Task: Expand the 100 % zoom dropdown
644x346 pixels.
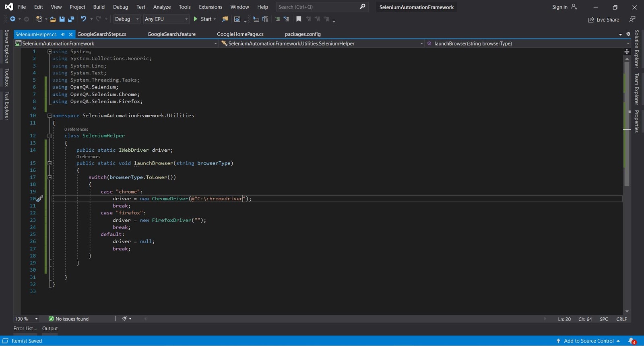Action: pos(36,319)
